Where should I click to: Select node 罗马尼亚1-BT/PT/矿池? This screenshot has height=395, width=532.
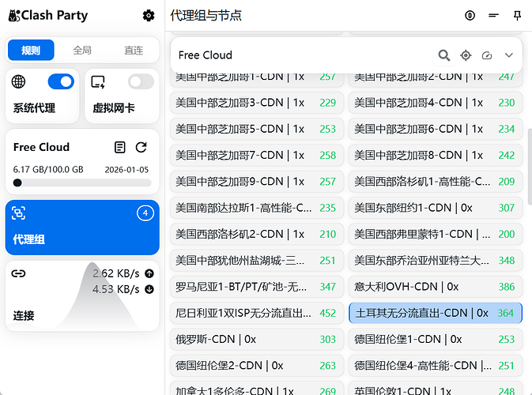click(x=257, y=287)
